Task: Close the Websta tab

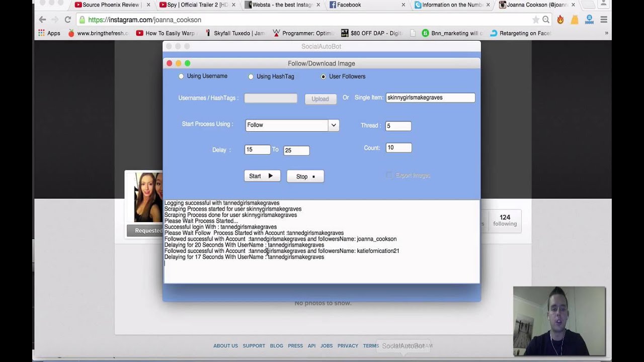Action: pyautogui.click(x=318, y=5)
